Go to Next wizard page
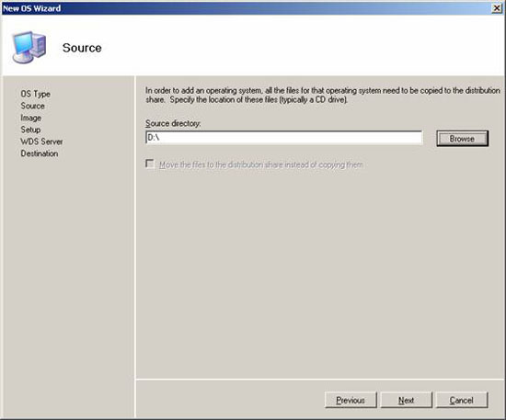Image resolution: width=506 pixels, height=420 pixels. point(406,400)
